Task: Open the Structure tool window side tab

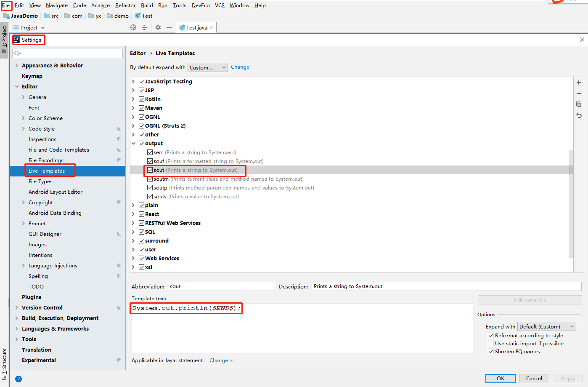Action: click(x=4, y=364)
